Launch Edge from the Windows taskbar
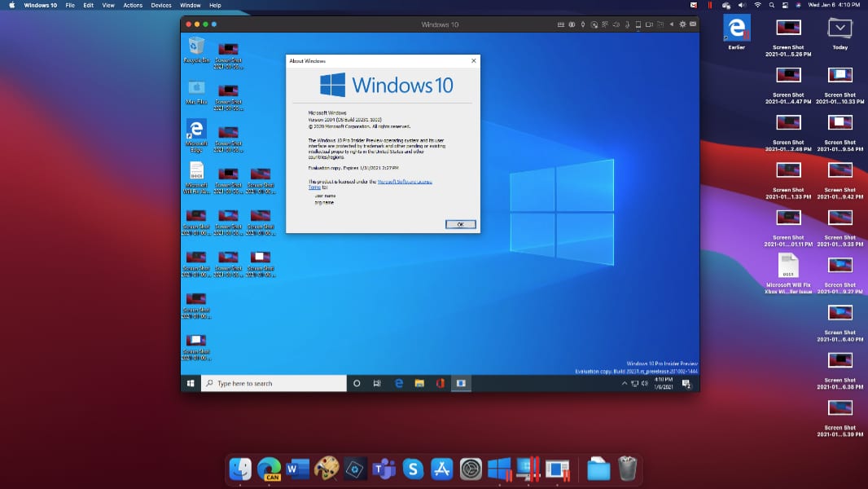The image size is (868, 489). pyautogui.click(x=399, y=383)
